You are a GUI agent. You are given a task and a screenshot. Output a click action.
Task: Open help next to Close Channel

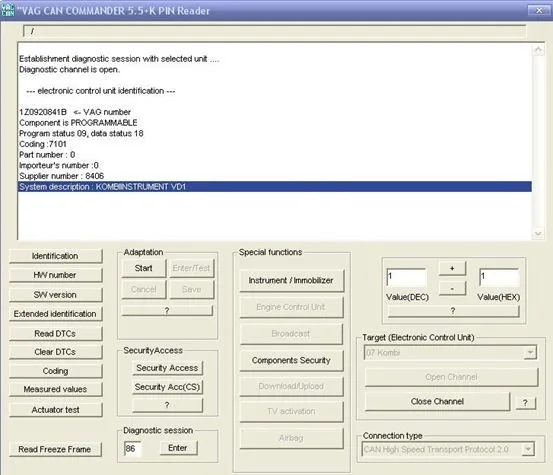click(x=525, y=403)
